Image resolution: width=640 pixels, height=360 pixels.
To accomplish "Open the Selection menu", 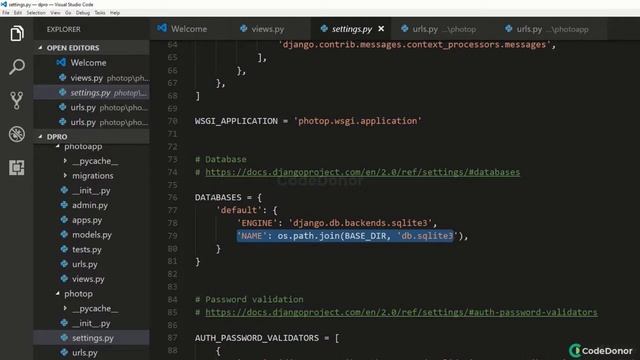I will click(36, 13).
